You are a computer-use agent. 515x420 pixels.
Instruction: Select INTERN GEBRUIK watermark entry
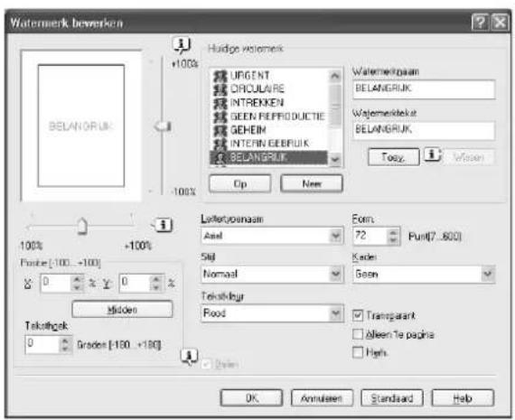[269, 144]
